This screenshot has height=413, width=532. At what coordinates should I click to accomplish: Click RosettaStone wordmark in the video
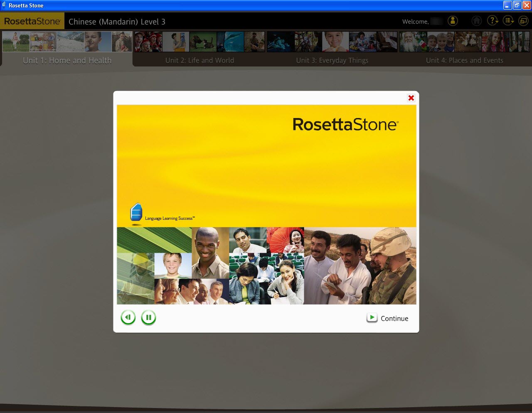[345, 124]
